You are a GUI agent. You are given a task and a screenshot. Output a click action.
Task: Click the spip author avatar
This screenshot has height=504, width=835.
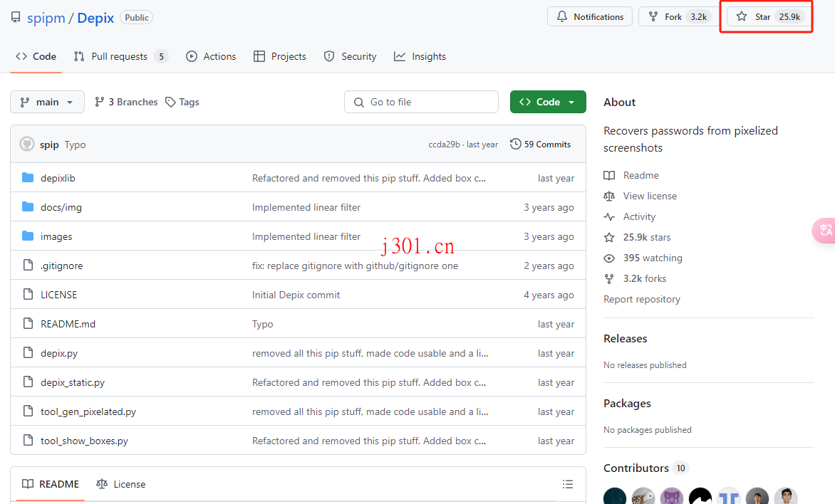(26, 145)
